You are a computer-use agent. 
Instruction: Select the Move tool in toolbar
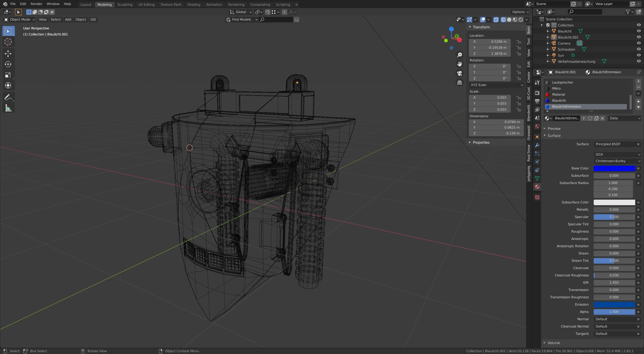tap(8, 53)
